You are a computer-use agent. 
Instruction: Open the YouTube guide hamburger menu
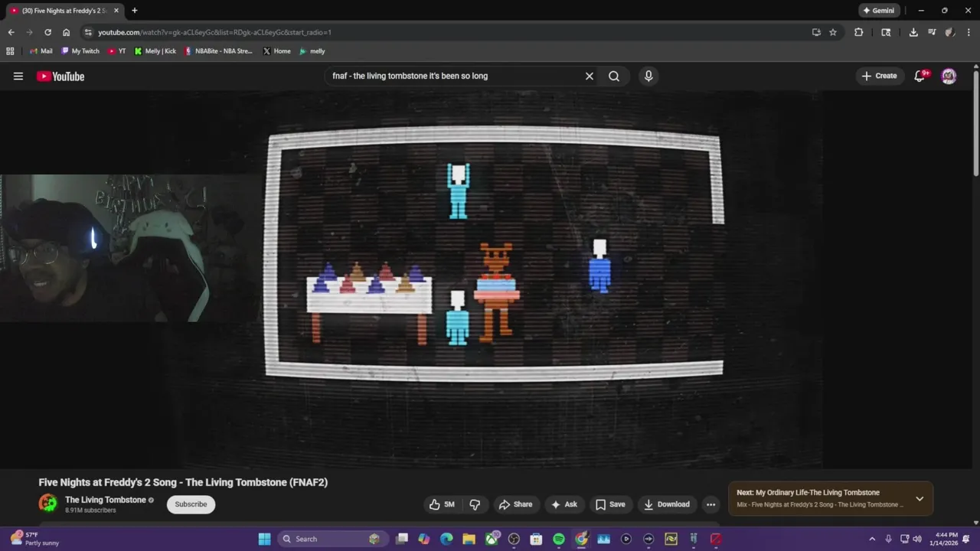[18, 76]
